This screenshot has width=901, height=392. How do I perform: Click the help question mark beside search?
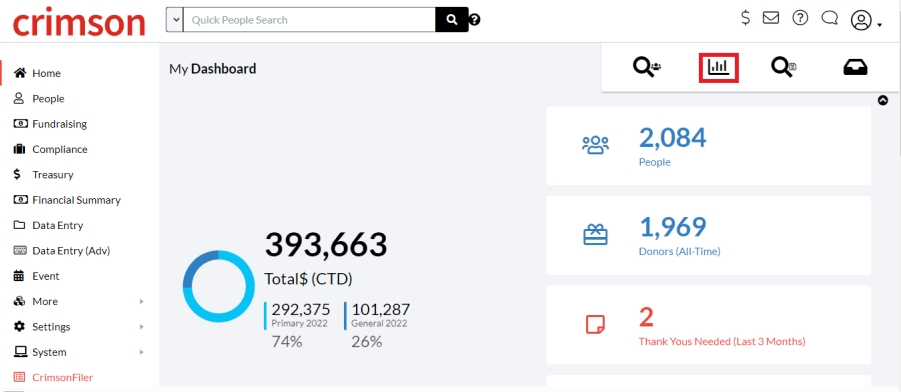(x=475, y=20)
